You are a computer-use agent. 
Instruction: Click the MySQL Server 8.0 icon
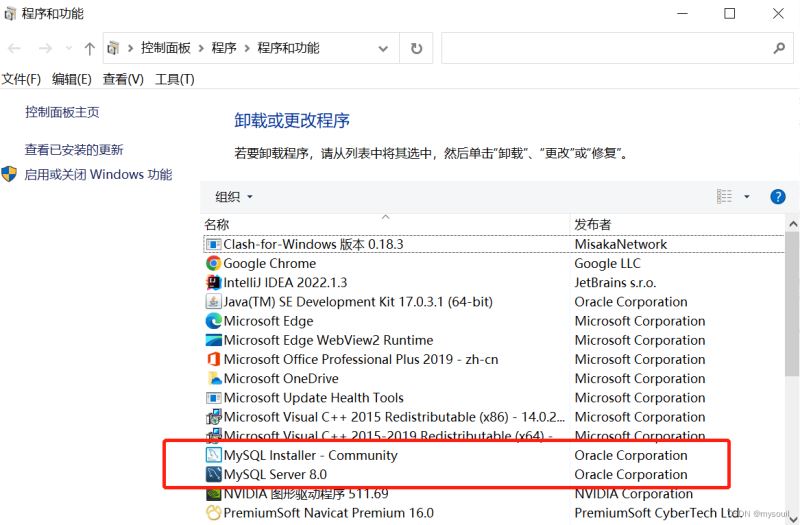(x=213, y=474)
